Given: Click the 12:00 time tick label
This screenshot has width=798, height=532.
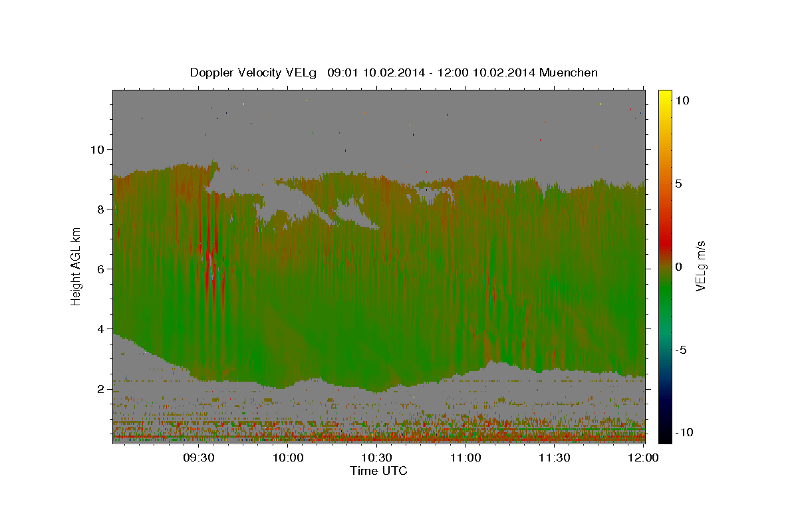Looking at the screenshot, I should pyautogui.click(x=643, y=458).
